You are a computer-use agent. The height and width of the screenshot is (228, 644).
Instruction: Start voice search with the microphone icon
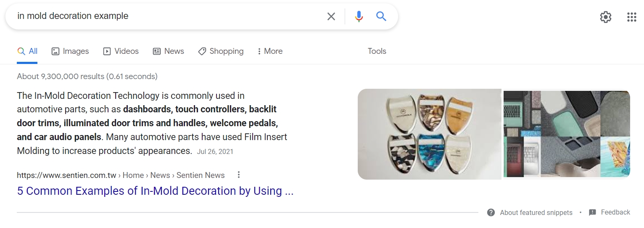coord(359,16)
